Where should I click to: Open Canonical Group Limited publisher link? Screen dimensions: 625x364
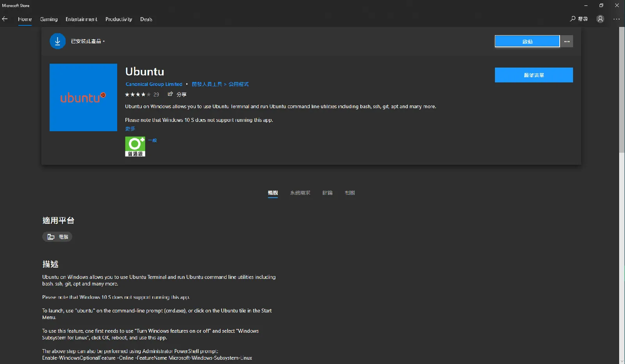tap(154, 84)
